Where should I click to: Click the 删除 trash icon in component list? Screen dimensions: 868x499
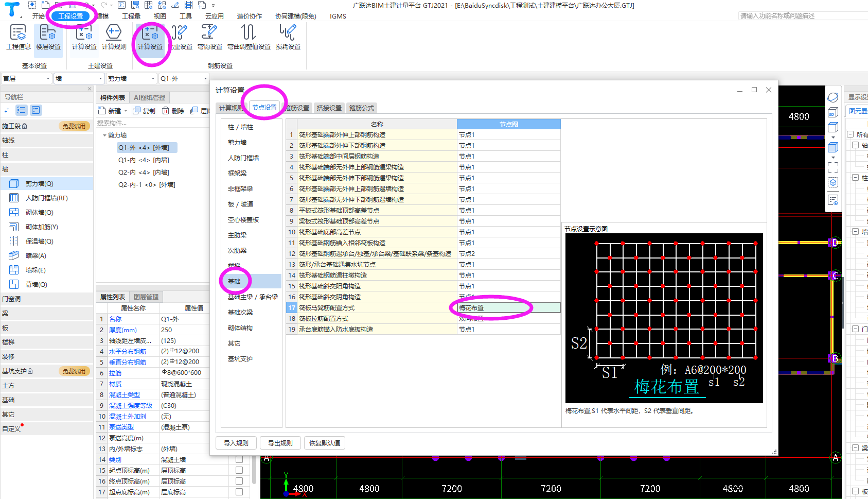coord(173,111)
